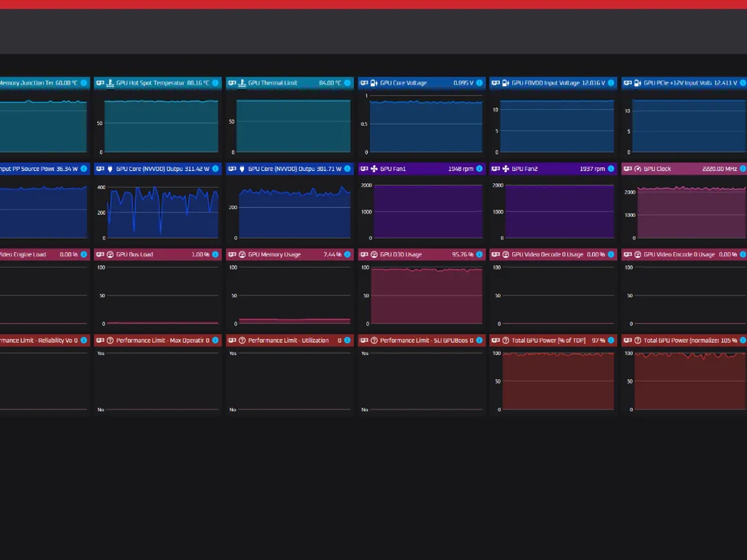747x560 pixels.
Task: Open info for GPU D3D Usage panel
Action: pyautogui.click(x=479, y=254)
